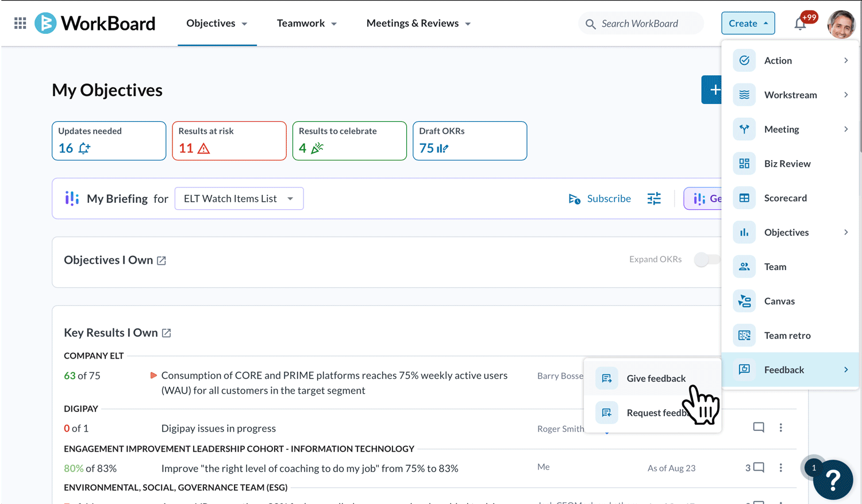
Task: Open 'Improve the right level of coaching' result
Action: tap(310, 468)
